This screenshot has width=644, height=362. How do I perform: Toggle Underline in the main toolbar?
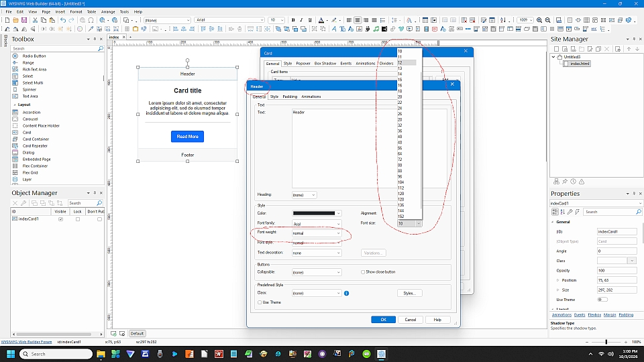310,20
